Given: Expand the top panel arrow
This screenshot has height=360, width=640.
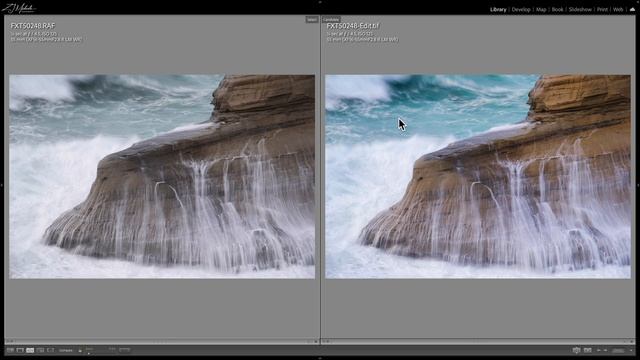Looking at the screenshot, I should point(320,2).
